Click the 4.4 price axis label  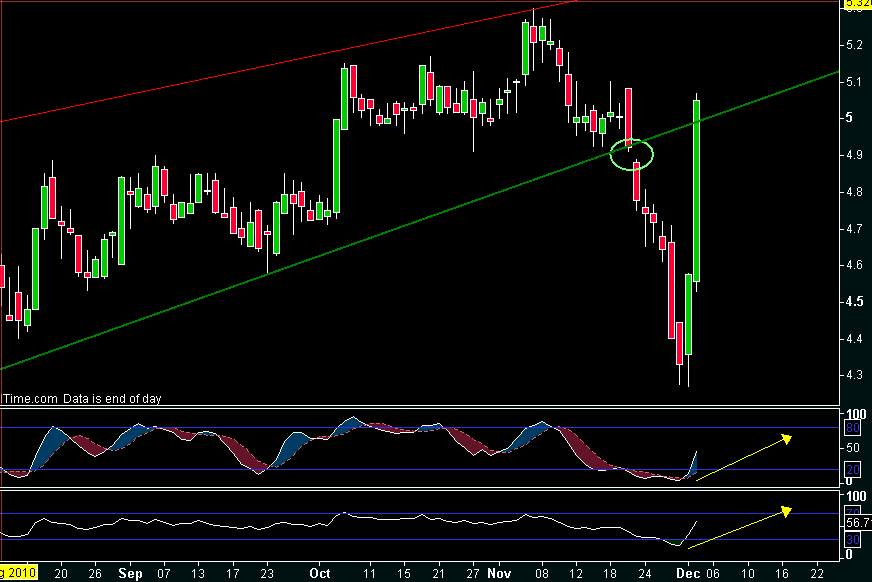854,339
